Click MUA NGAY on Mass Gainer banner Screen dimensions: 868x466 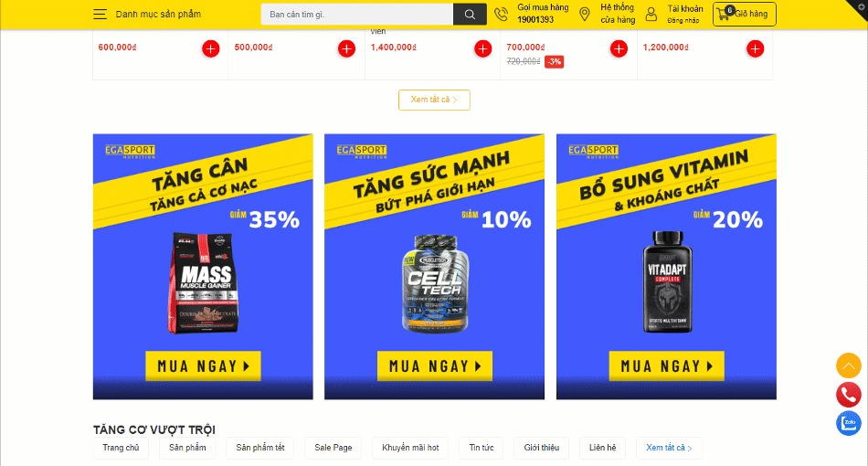point(203,365)
